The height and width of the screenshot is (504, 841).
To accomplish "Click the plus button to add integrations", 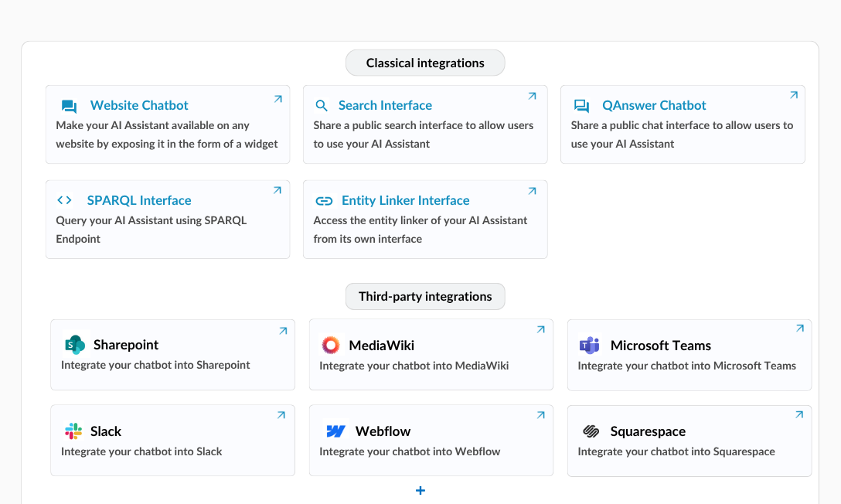I will point(420,490).
